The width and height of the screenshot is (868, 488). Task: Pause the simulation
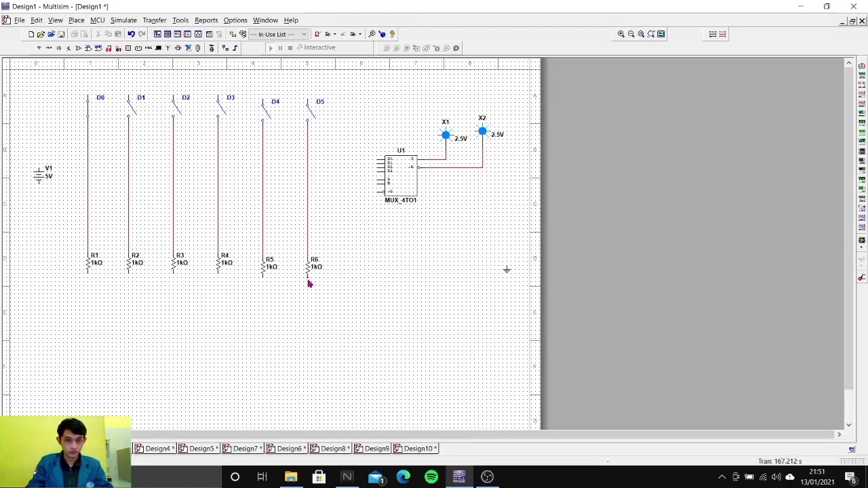(280, 48)
